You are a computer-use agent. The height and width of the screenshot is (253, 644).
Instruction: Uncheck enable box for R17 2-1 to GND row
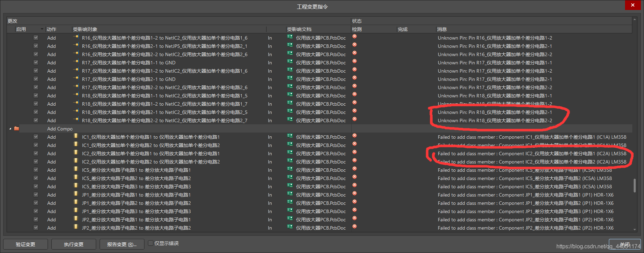36,79
